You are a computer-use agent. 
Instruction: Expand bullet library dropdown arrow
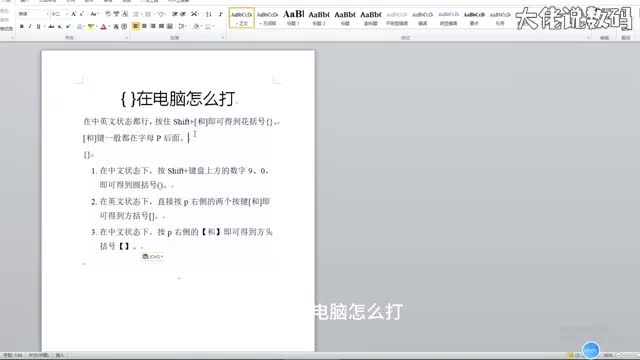point(141,14)
